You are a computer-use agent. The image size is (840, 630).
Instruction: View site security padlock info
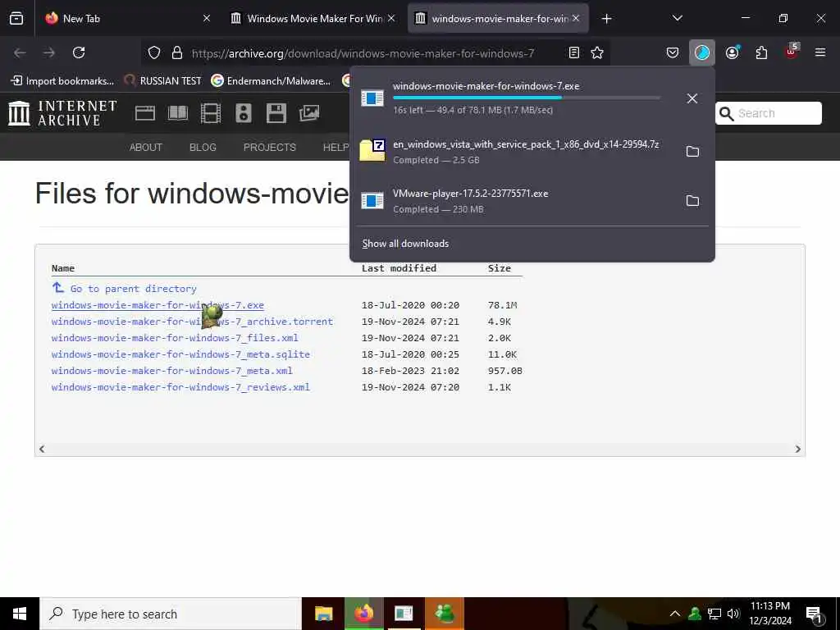[177, 52]
